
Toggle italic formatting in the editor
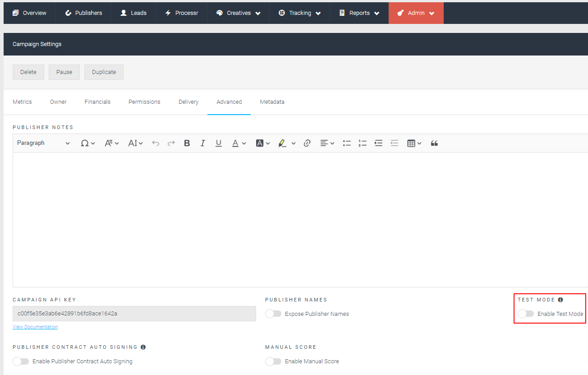pos(203,143)
